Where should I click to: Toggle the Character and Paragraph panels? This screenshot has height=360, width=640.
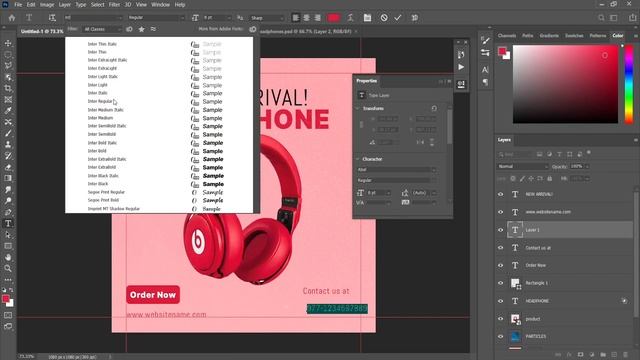(x=367, y=18)
